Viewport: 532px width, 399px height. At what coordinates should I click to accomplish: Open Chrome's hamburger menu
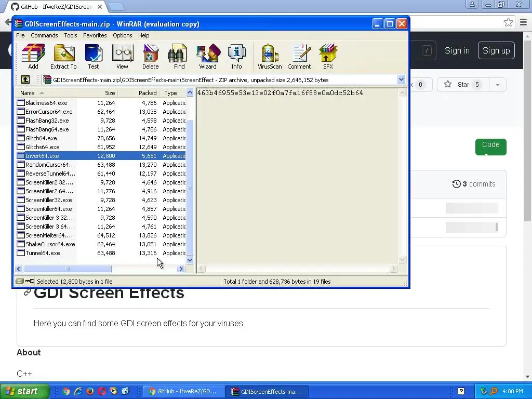(x=524, y=22)
